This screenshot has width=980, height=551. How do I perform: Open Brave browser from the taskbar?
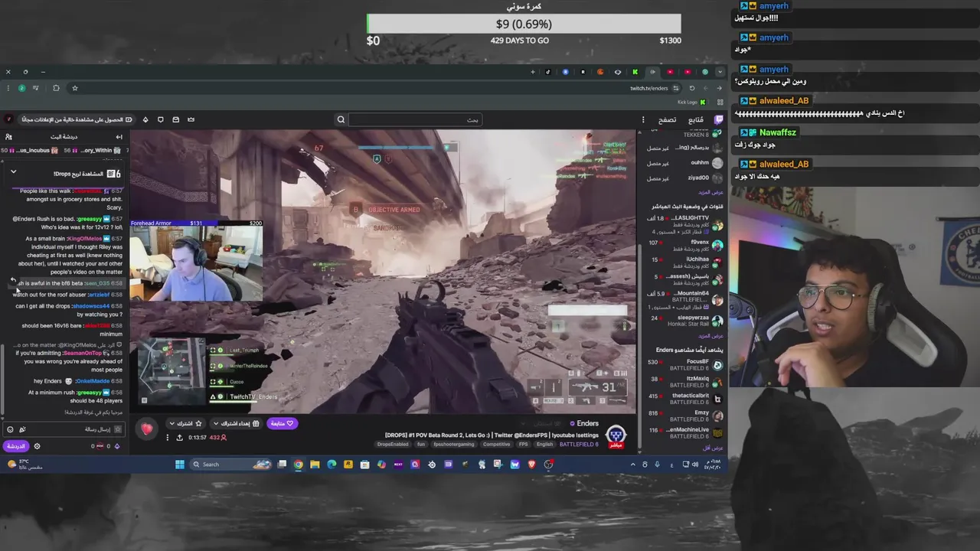pos(532,465)
